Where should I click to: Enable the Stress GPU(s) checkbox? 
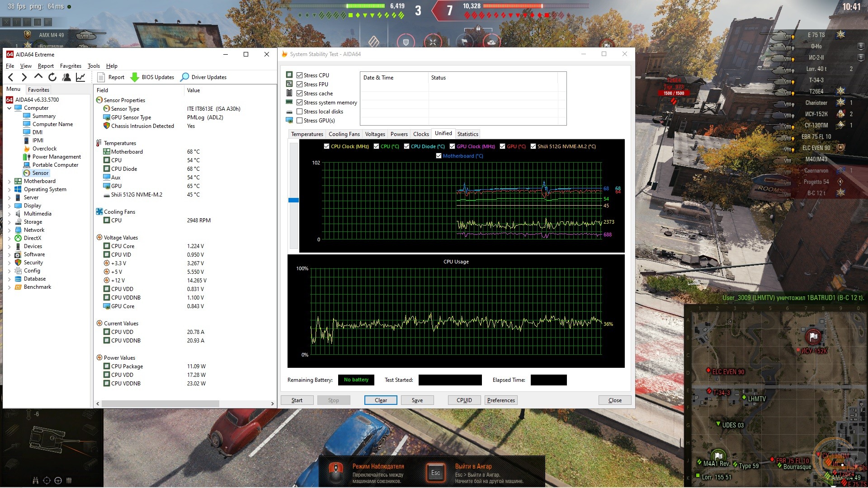tap(299, 121)
